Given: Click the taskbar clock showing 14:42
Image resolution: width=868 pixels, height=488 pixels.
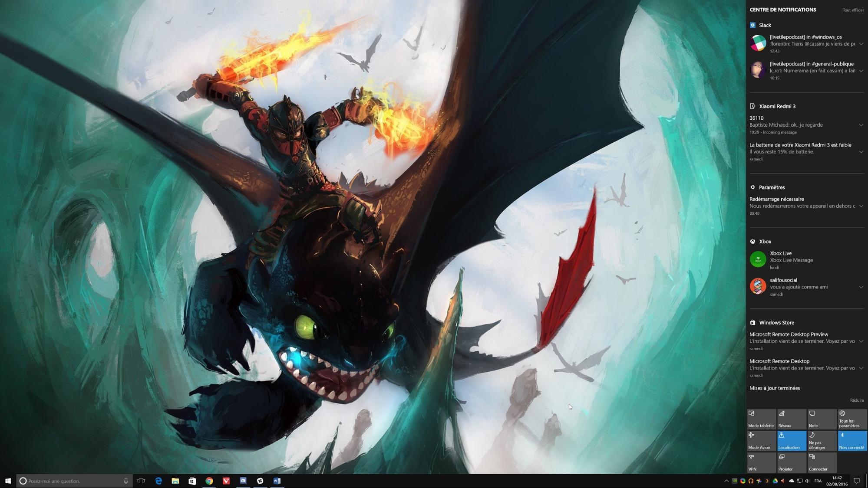Looking at the screenshot, I should [837, 481].
